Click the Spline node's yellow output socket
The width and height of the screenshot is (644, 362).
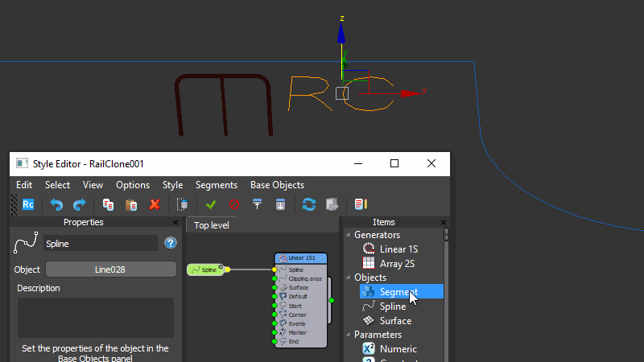coord(228,269)
